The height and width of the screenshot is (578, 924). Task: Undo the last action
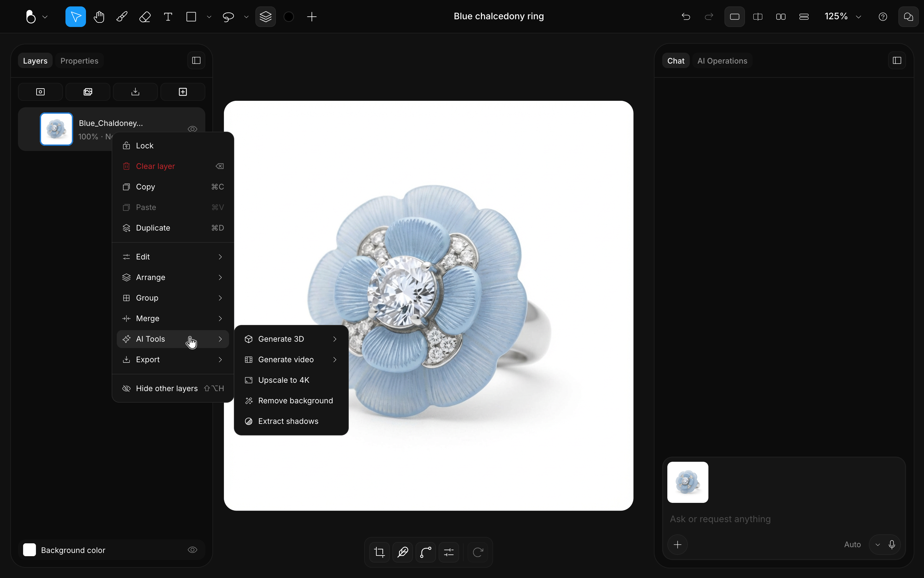(686, 17)
